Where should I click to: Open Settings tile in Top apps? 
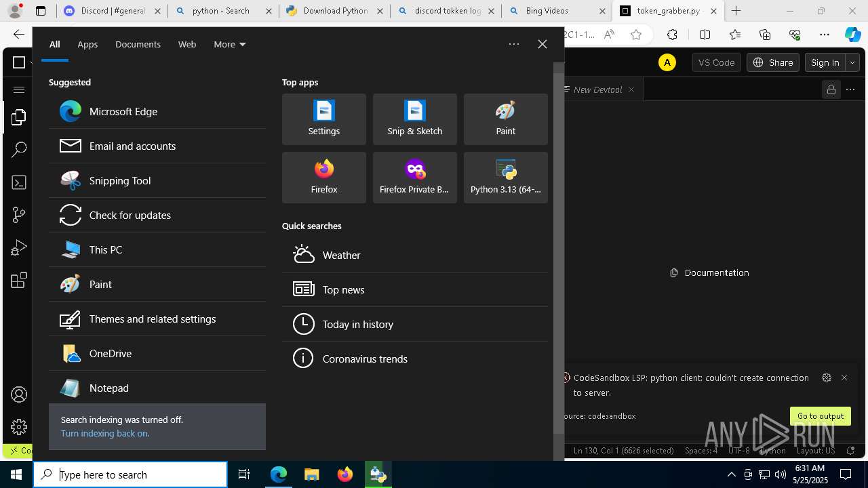point(324,119)
